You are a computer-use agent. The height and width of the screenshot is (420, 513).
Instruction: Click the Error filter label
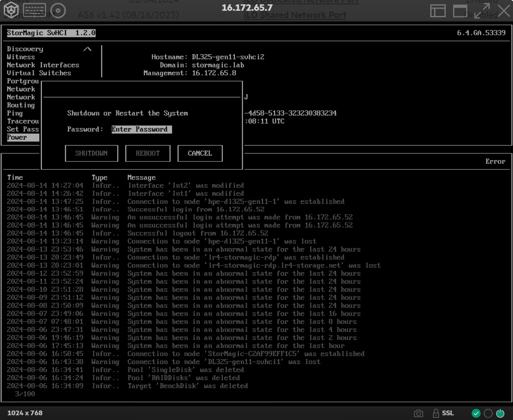click(495, 162)
